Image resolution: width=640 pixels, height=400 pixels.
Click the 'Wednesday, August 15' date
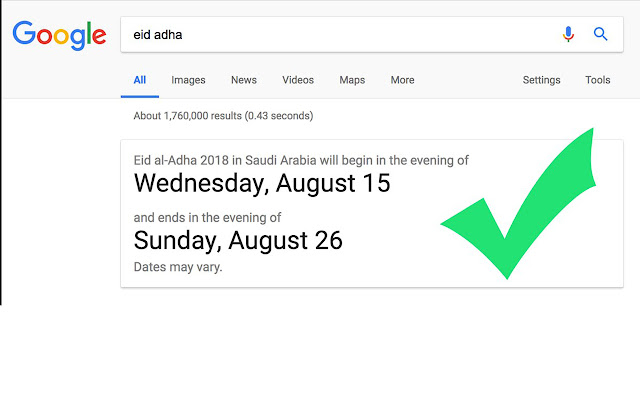point(262,184)
